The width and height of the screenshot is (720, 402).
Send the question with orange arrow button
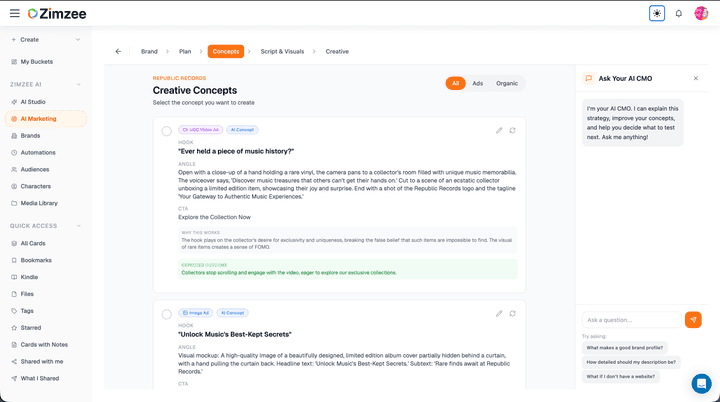pyautogui.click(x=693, y=320)
